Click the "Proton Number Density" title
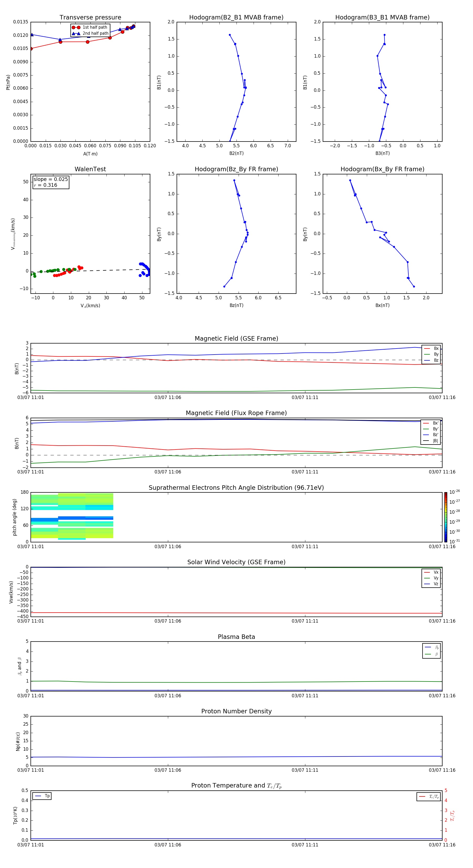Viewport: 473px width, 868px height. pos(236,712)
